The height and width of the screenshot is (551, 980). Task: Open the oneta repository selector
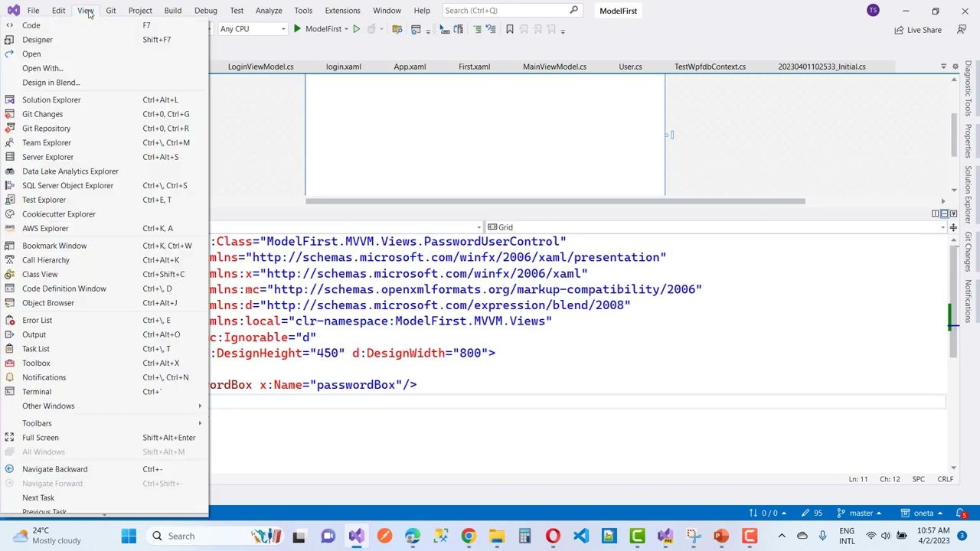(923, 513)
